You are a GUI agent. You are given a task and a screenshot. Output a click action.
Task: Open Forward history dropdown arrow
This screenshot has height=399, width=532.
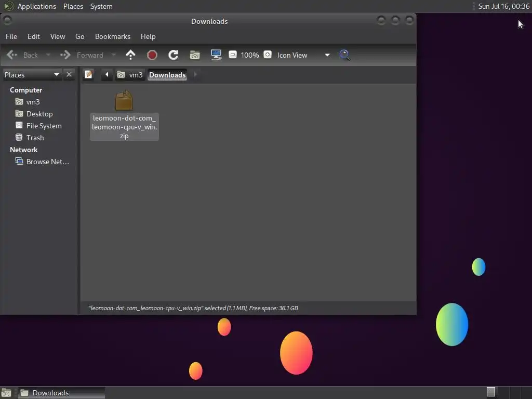point(114,55)
